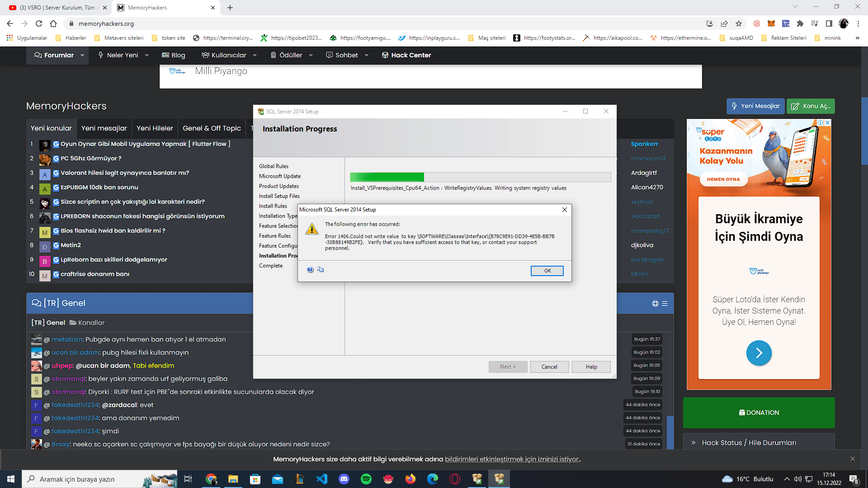The height and width of the screenshot is (488, 868).
Task: Bookmark this page with the star icon
Action: 739,23
